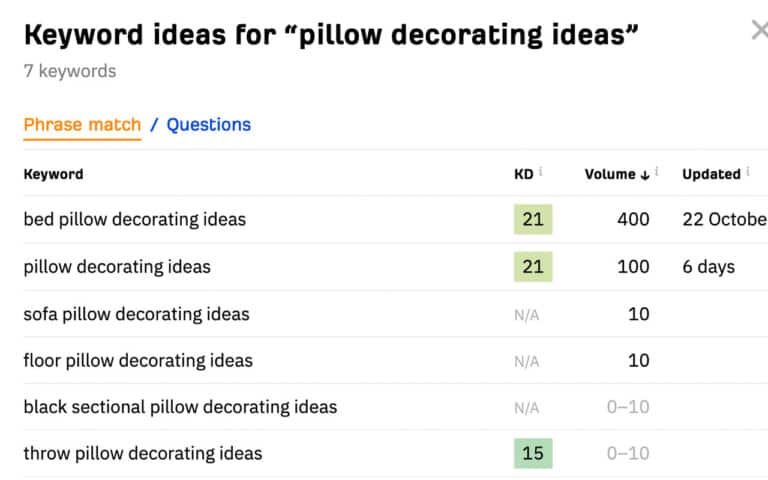The image size is (768, 480).
Task: Close the keyword ideas panel
Action: click(759, 31)
